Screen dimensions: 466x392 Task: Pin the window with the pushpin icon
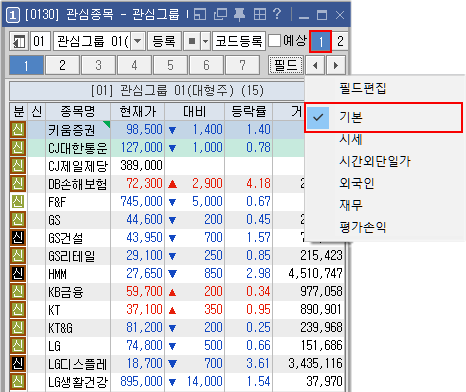pos(240,15)
